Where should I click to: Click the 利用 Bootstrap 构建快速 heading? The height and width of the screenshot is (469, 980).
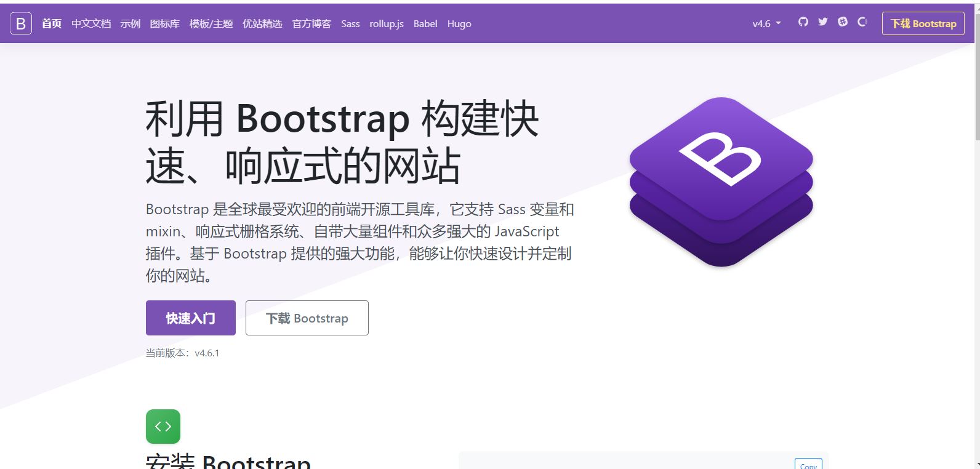click(342, 142)
